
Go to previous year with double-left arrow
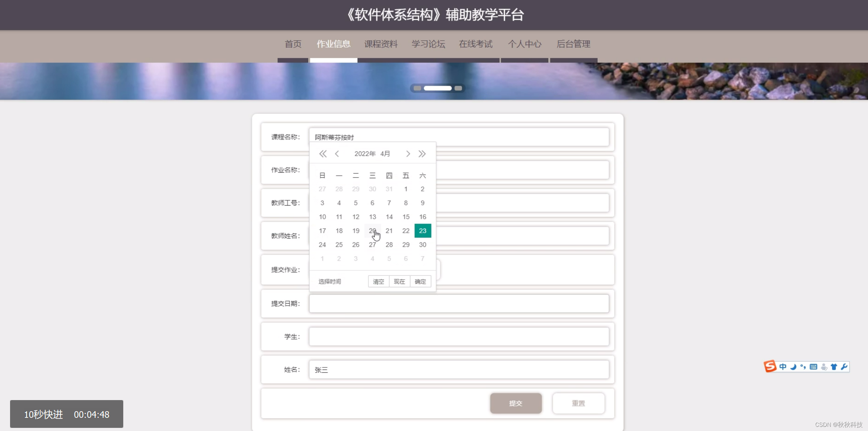pos(323,154)
